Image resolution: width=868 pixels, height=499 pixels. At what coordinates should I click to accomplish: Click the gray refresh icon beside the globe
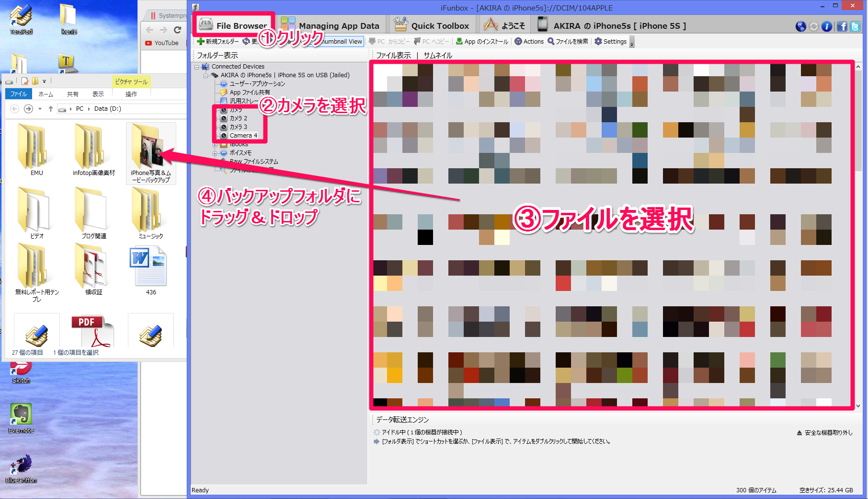coord(813,26)
